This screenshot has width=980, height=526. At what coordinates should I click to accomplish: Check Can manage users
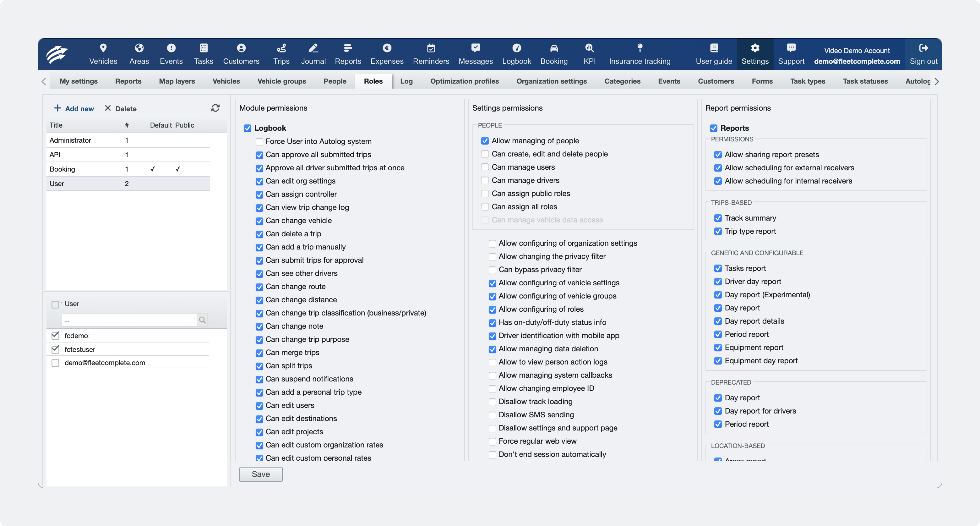tap(485, 167)
